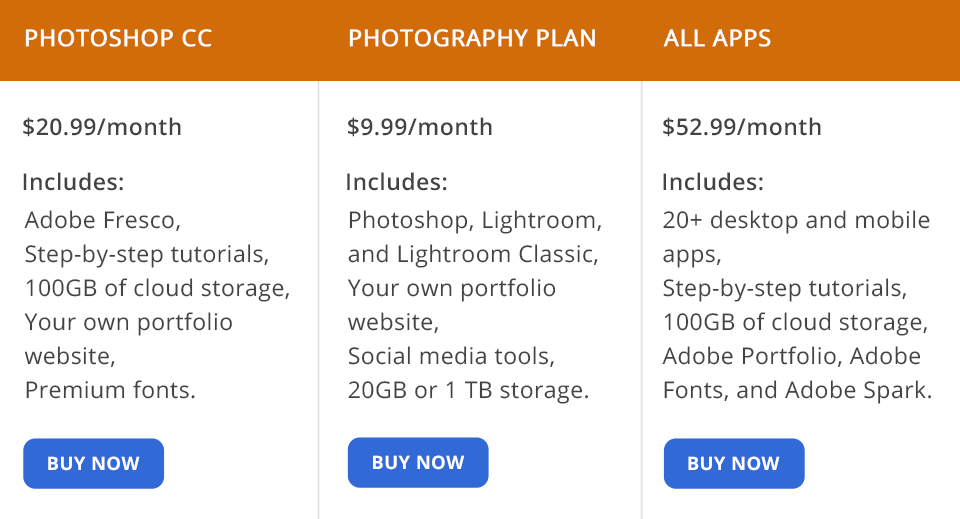Click the Social media tools feature text
The image size is (960, 519).
point(452,356)
